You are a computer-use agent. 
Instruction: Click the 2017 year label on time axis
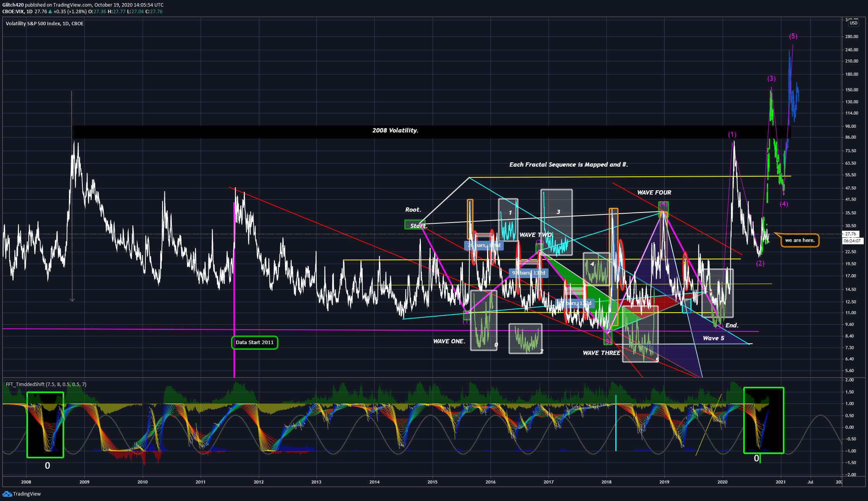tap(548, 482)
